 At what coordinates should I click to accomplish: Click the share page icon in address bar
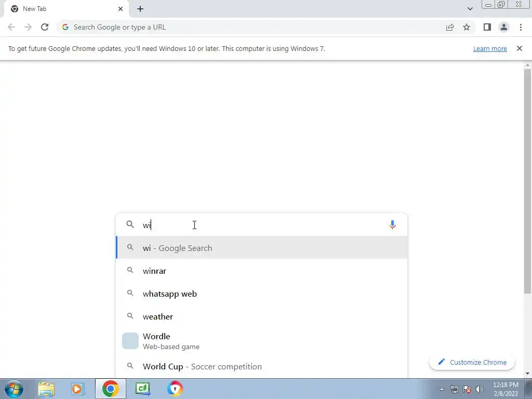(x=450, y=27)
